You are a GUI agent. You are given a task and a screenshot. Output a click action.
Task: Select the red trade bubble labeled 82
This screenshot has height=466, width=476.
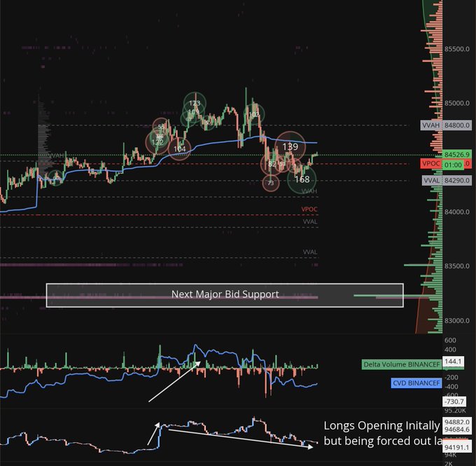tap(272, 164)
